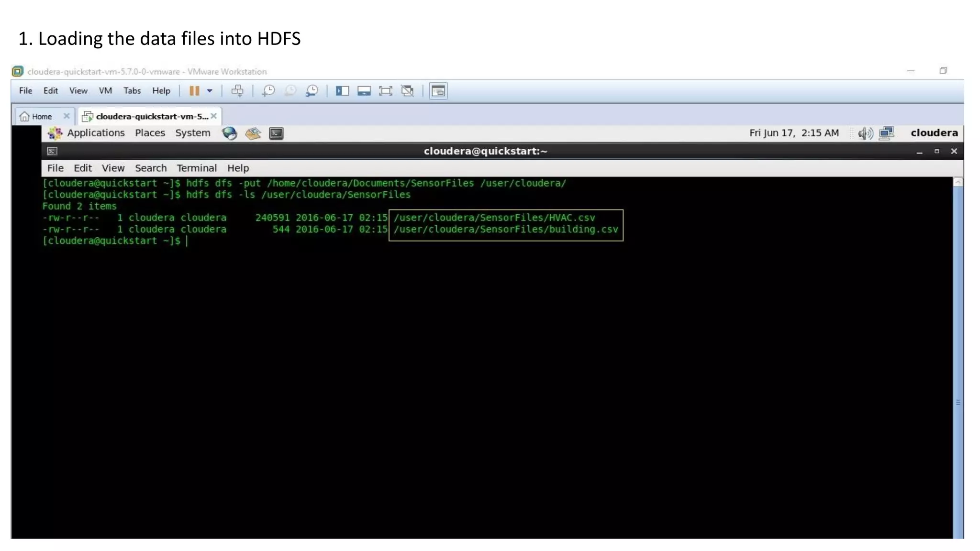Open the terminal window menu icon
Screen dimensions: 980x551
coord(52,151)
